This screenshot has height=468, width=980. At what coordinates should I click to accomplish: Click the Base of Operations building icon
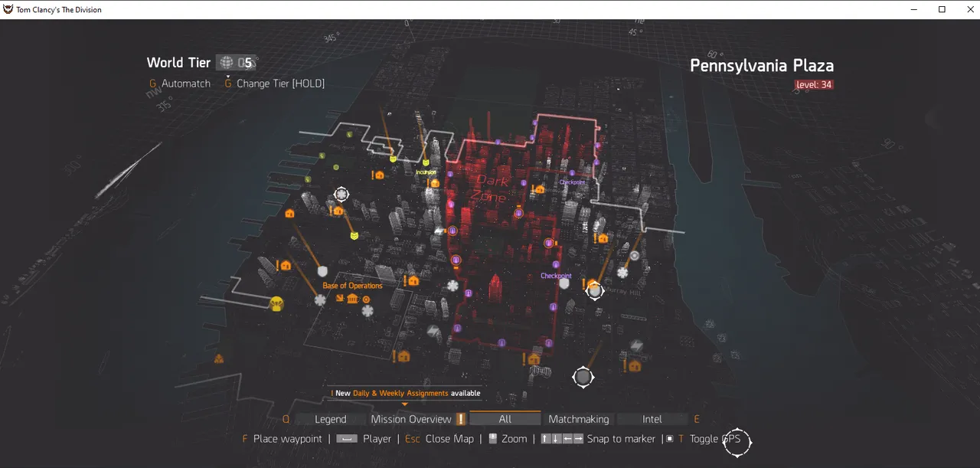(351, 299)
